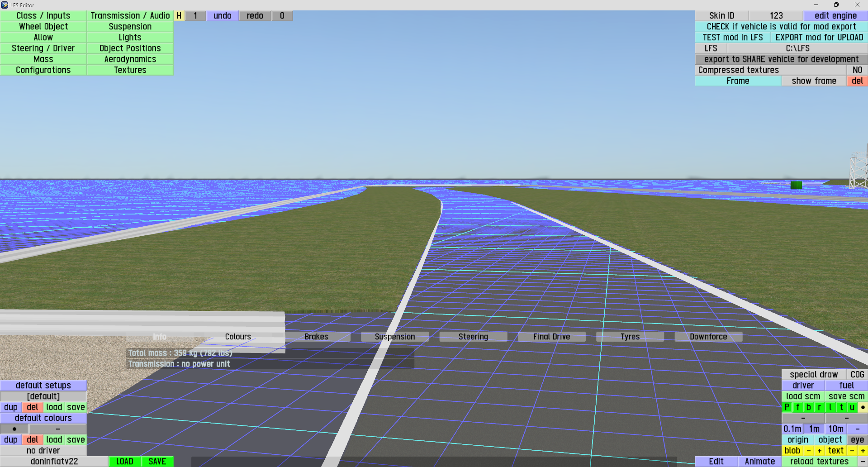
Task: Switch to the Downforce tab
Action: [709, 337]
